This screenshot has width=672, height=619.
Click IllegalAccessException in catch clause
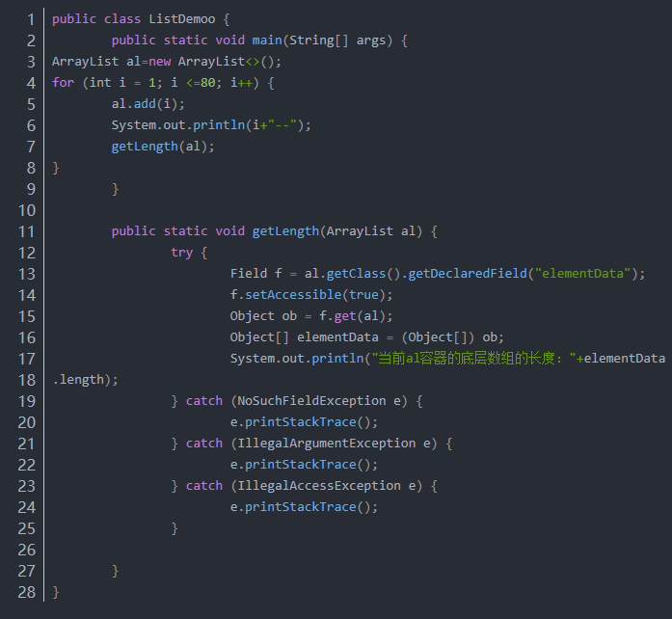coord(319,486)
